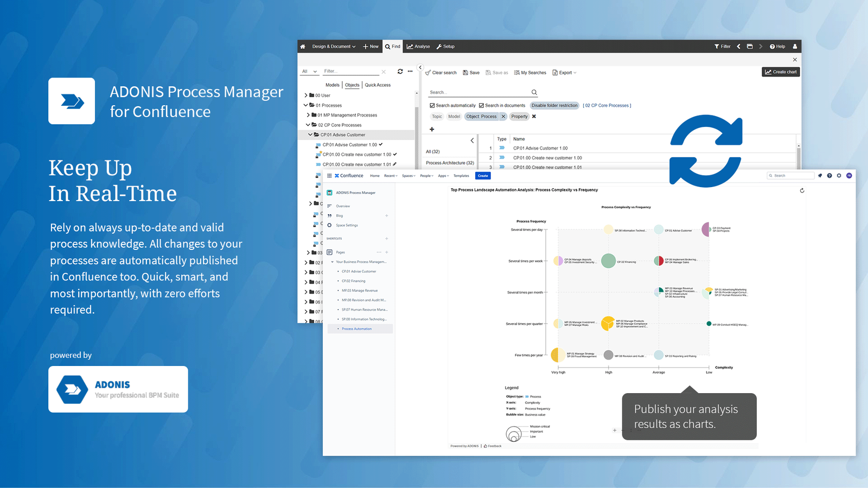Click the Filter funnel button in ADONIS
The height and width of the screenshot is (488, 868).
coord(723,47)
